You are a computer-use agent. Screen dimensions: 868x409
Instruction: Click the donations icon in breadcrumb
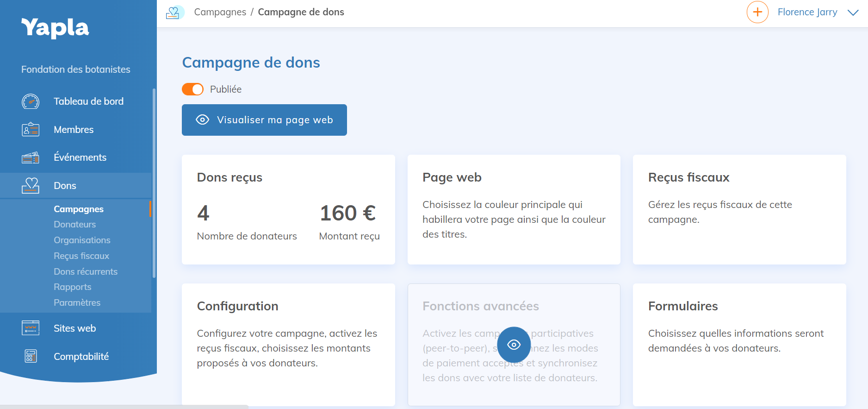[173, 13]
